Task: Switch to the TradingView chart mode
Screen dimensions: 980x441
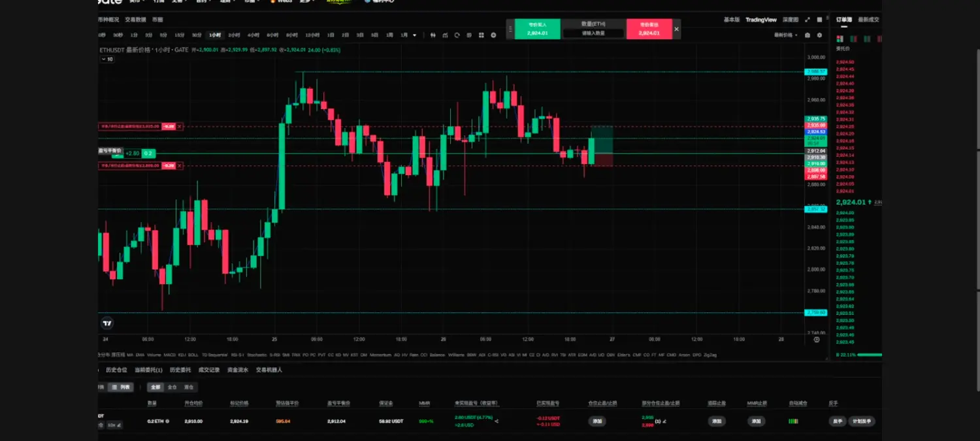Action: tap(761, 20)
